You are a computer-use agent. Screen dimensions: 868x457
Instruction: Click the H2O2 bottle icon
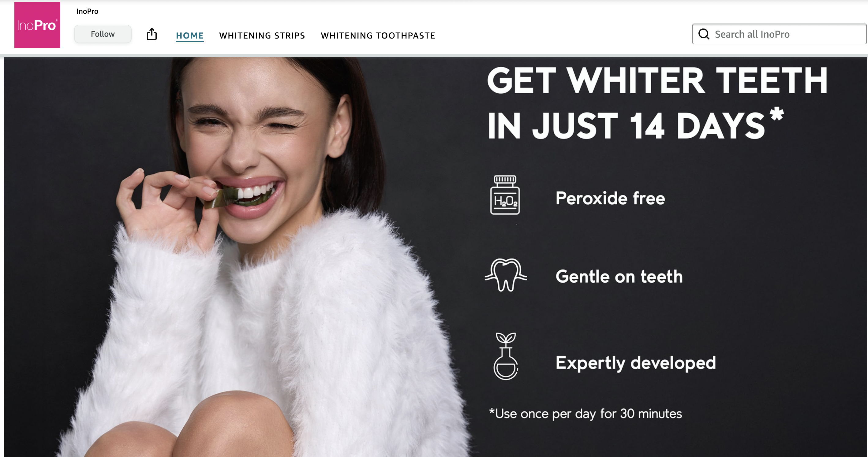click(505, 195)
